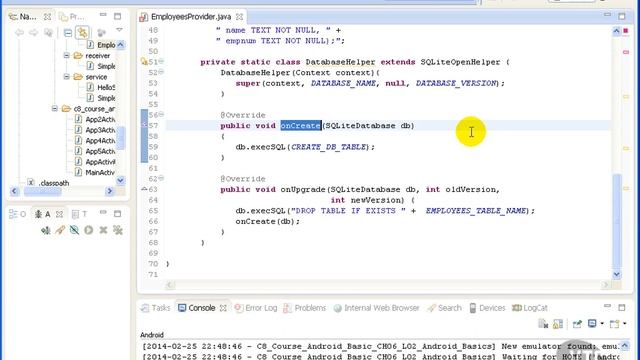Screen dimensions: 640x360
Task: Toggle Link with Editor in Navigator
Action: 82,33
